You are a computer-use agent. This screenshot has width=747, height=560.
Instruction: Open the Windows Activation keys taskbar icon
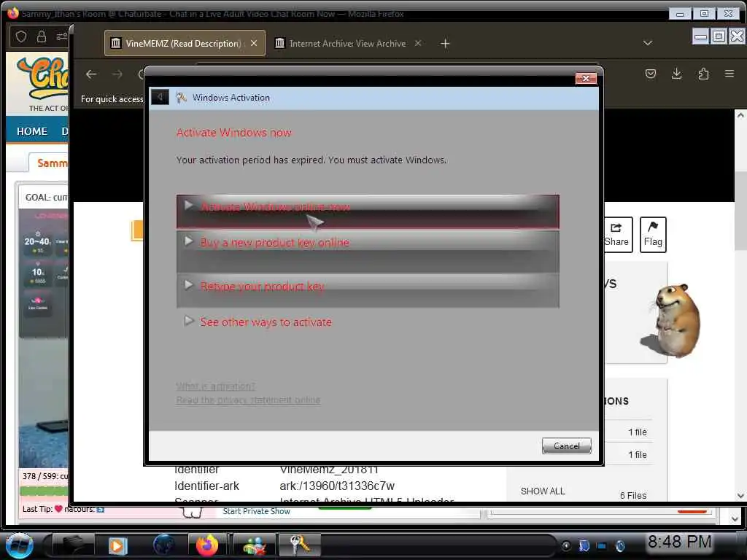(x=300, y=545)
